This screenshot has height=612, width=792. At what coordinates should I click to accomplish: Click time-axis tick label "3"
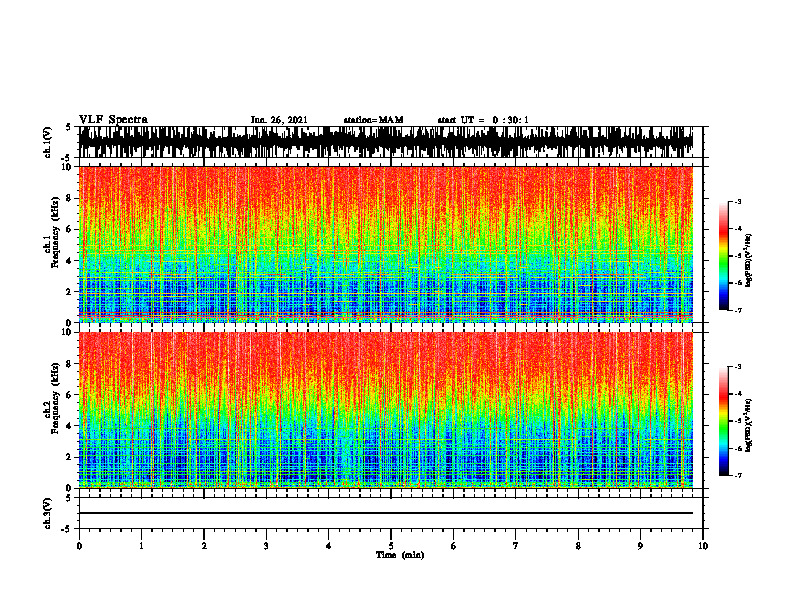coord(266,546)
